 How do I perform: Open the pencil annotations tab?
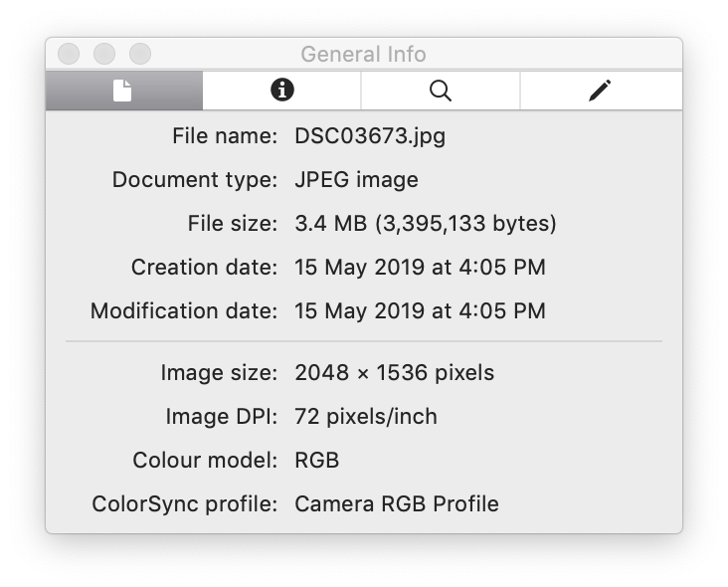[x=601, y=91]
